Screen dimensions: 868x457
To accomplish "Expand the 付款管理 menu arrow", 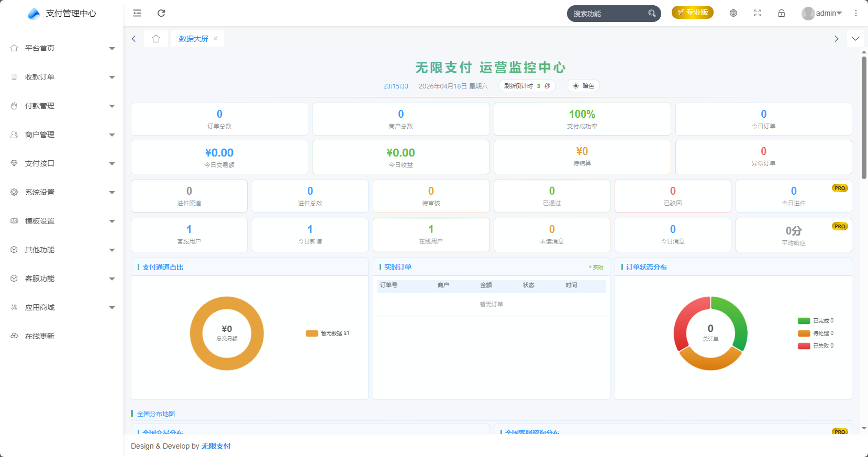I will pos(112,106).
